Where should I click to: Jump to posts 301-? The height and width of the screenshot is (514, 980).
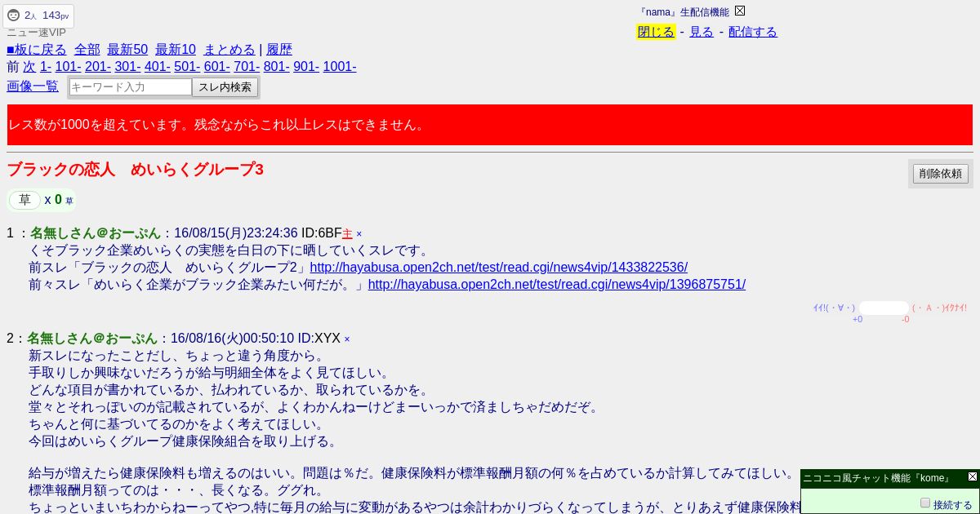[127, 67]
